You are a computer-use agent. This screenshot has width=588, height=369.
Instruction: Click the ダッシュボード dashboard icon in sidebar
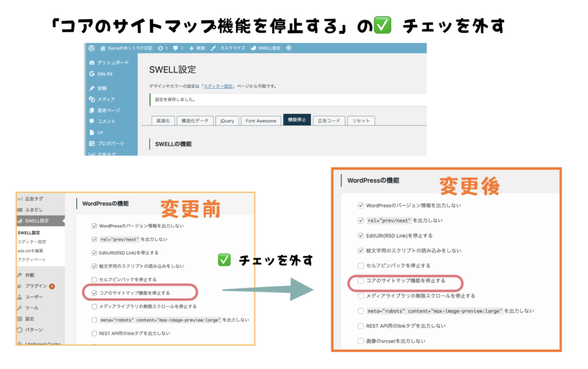click(x=92, y=62)
